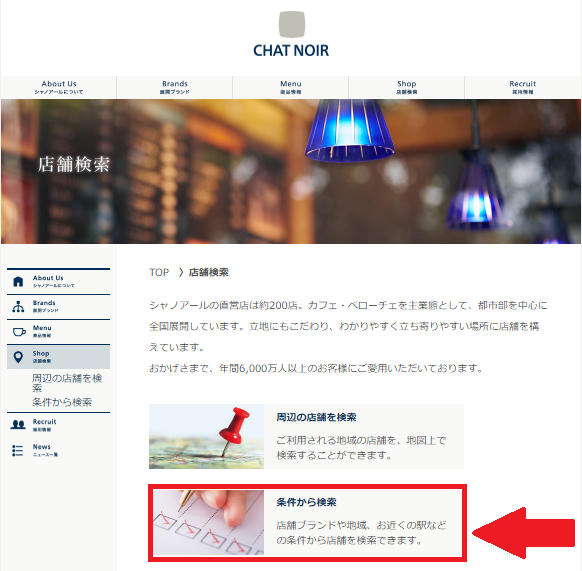
Task: Open the house icon for About Us
Action: 18,281
